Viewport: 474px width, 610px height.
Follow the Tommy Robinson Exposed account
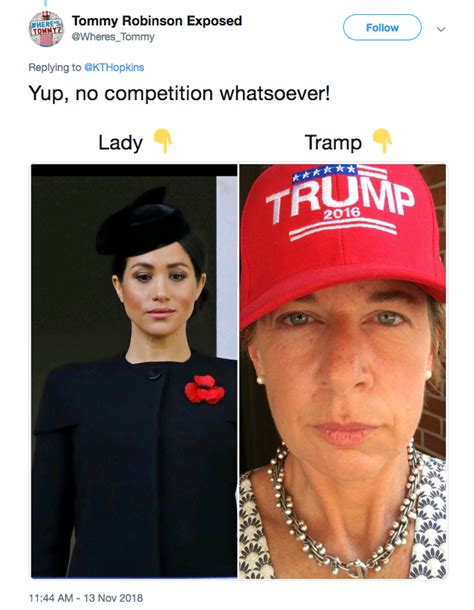[382, 28]
